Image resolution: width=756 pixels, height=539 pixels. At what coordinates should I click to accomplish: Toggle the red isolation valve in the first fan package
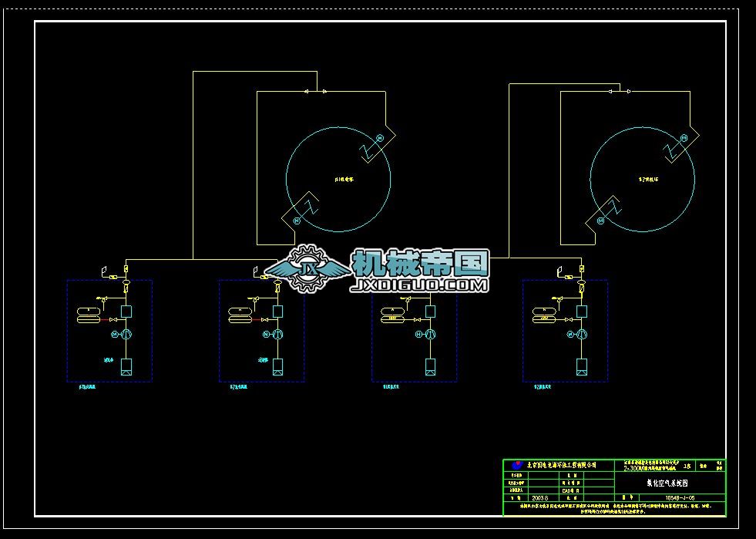(113, 319)
